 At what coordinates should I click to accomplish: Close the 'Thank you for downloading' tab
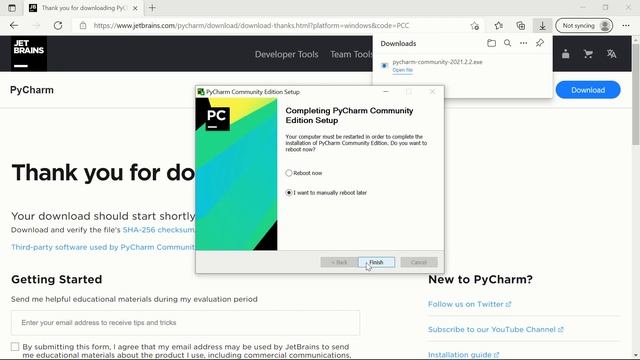(x=135, y=8)
